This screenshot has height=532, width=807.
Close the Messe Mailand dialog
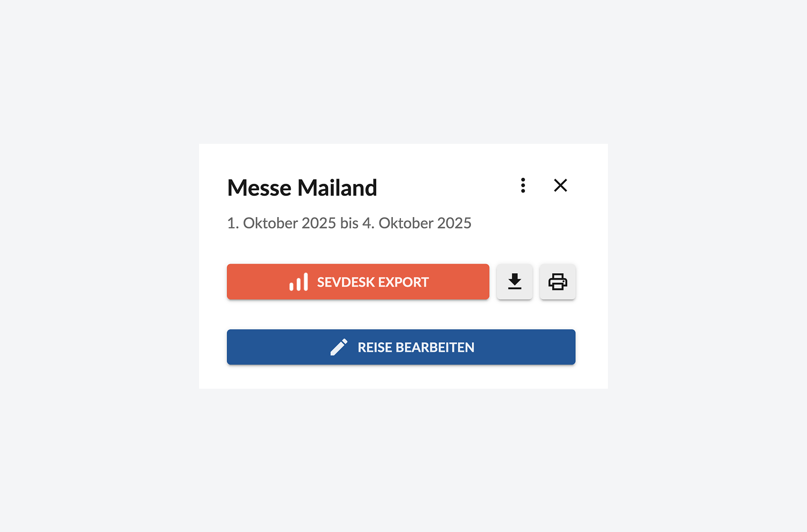point(560,185)
